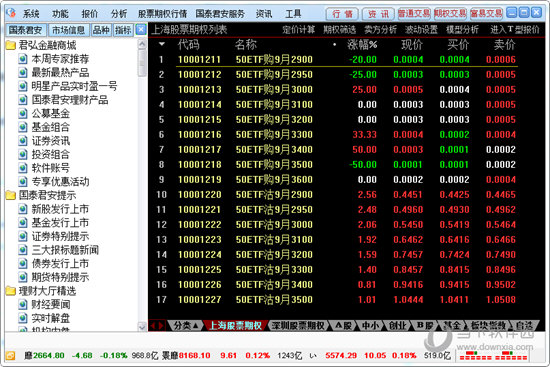The image size is (550, 367).
Task: Open the 股票期权行情 menu
Action: (162, 14)
